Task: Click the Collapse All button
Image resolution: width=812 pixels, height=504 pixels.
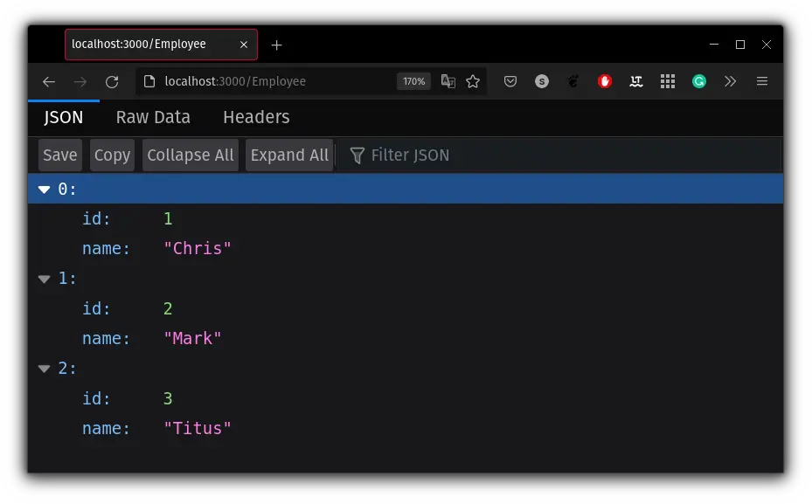Action: 190,155
